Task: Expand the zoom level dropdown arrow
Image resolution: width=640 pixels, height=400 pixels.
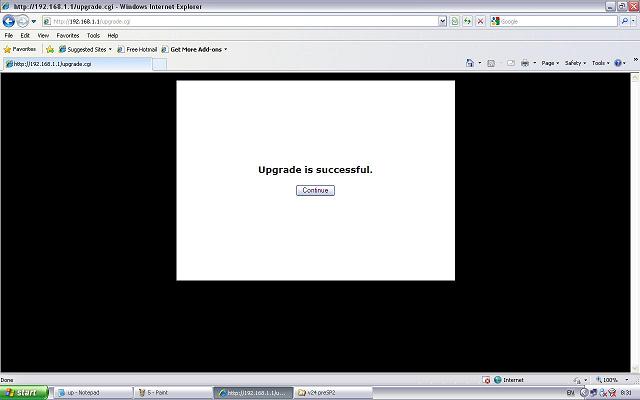Action: [x=627, y=380]
